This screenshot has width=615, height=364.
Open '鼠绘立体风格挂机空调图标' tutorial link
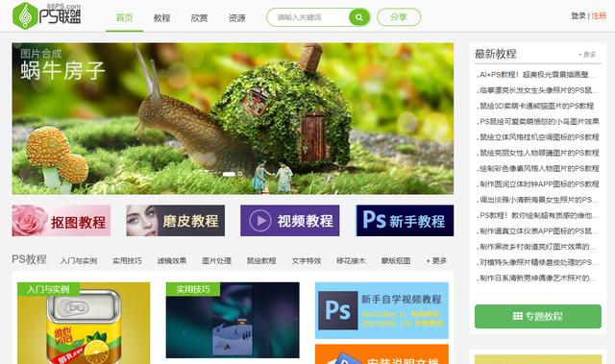click(x=538, y=137)
